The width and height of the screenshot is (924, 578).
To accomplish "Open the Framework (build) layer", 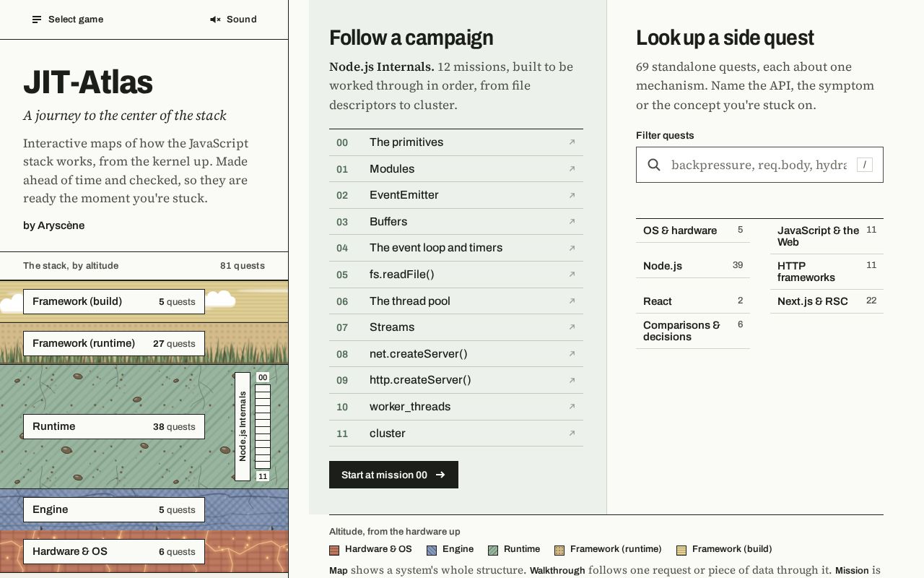I will [114, 301].
